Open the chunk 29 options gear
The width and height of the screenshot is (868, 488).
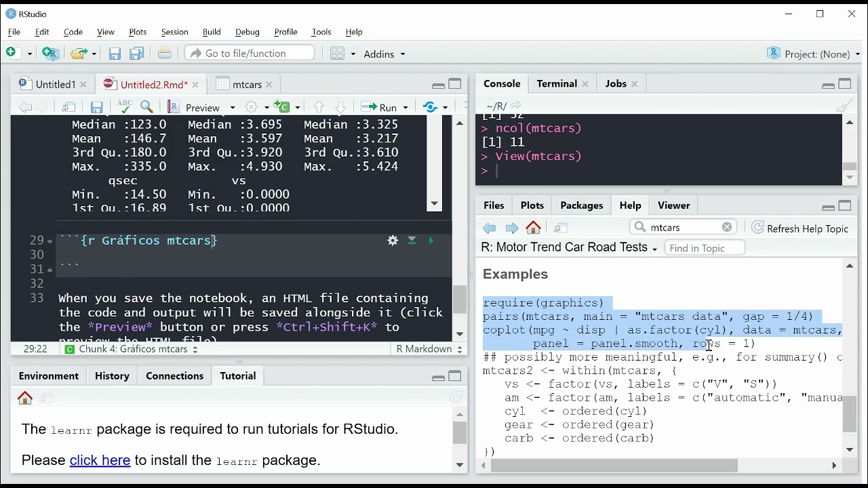click(393, 241)
